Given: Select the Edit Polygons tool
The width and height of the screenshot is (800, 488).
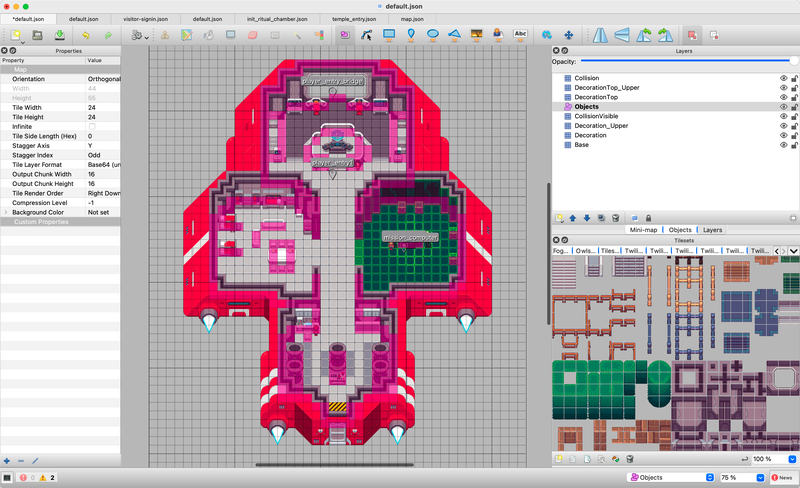Looking at the screenshot, I should [367, 34].
